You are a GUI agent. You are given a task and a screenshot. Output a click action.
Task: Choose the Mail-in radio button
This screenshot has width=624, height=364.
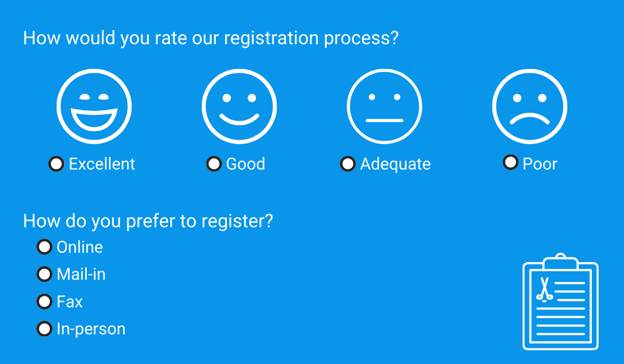(x=44, y=274)
